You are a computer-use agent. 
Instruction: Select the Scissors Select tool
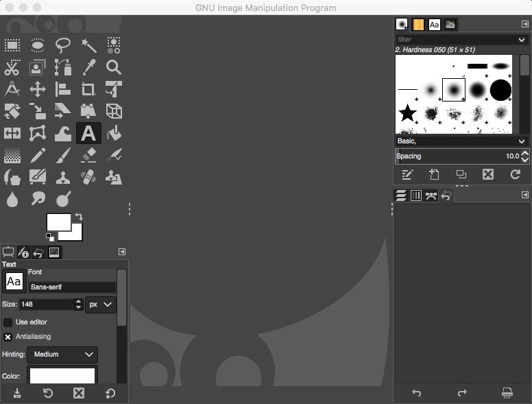(x=12, y=67)
